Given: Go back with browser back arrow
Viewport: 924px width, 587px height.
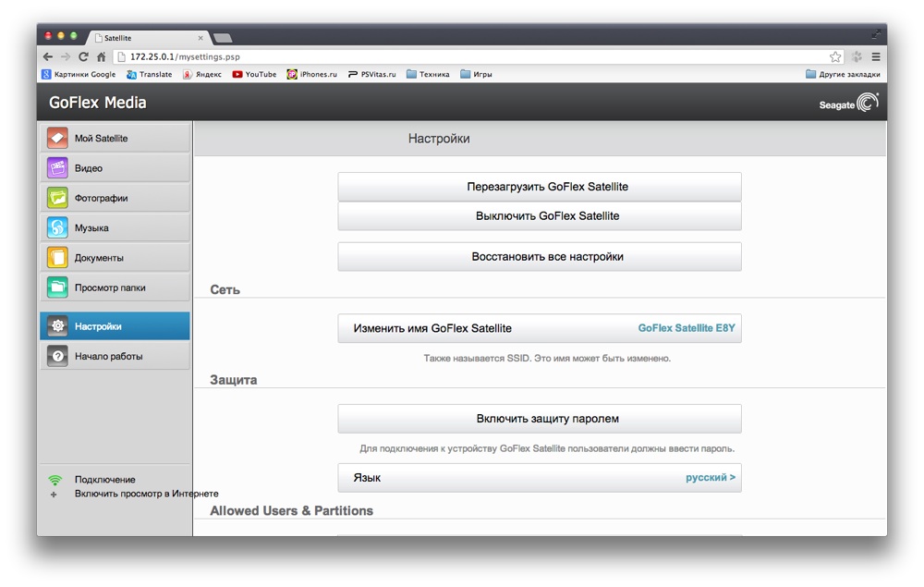Looking at the screenshot, I should pos(48,56).
